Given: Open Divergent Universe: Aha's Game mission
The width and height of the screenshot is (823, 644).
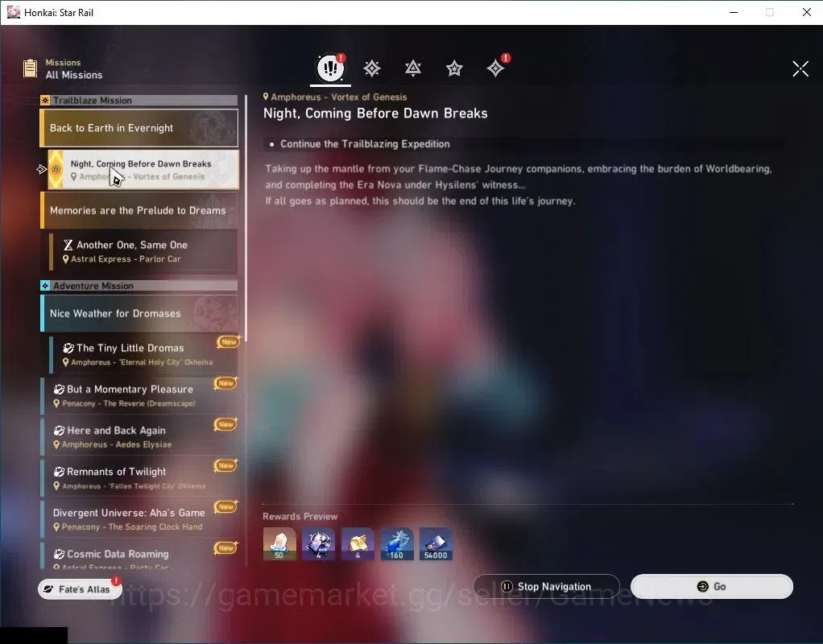Looking at the screenshot, I should (139, 519).
